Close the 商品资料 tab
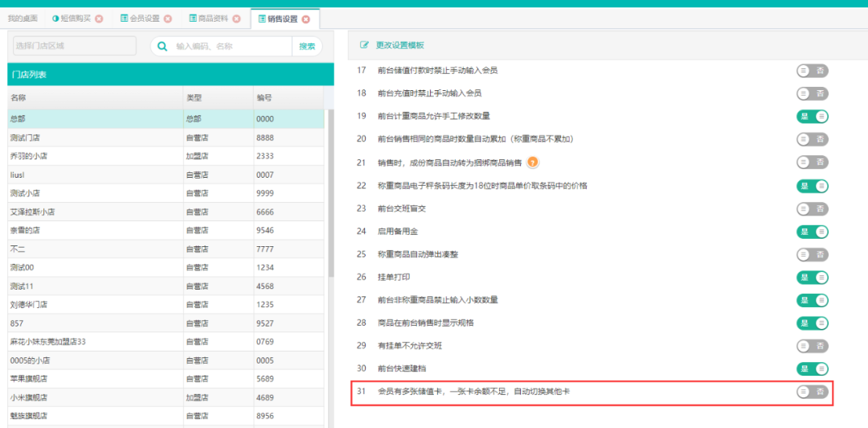The image size is (868, 428). click(x=236, y=19)
